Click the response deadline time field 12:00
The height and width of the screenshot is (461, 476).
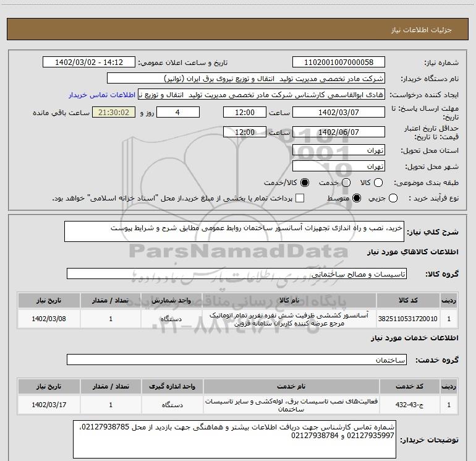click(245, 113)
